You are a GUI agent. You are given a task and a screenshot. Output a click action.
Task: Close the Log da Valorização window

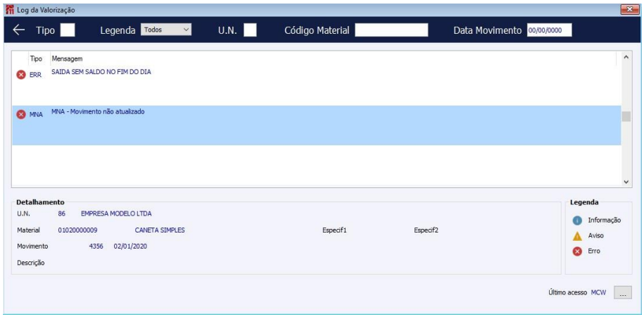point(629,9)
